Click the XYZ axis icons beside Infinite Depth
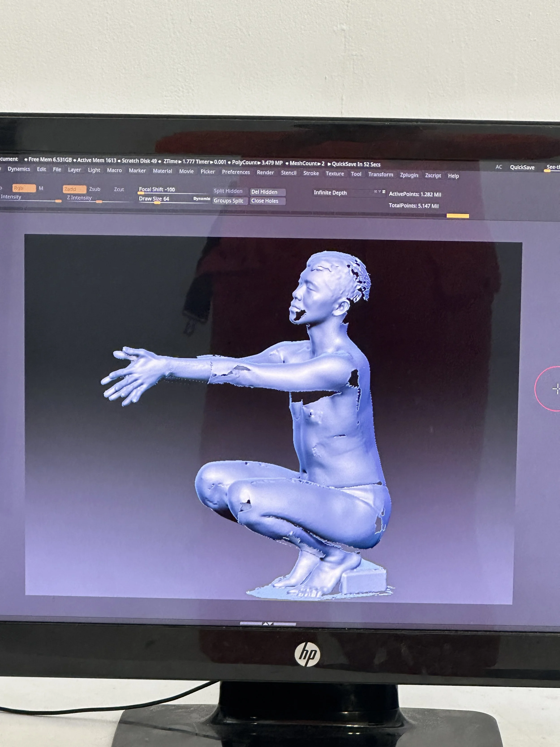This screenshot has width=560, height=747. pos(379,191)
